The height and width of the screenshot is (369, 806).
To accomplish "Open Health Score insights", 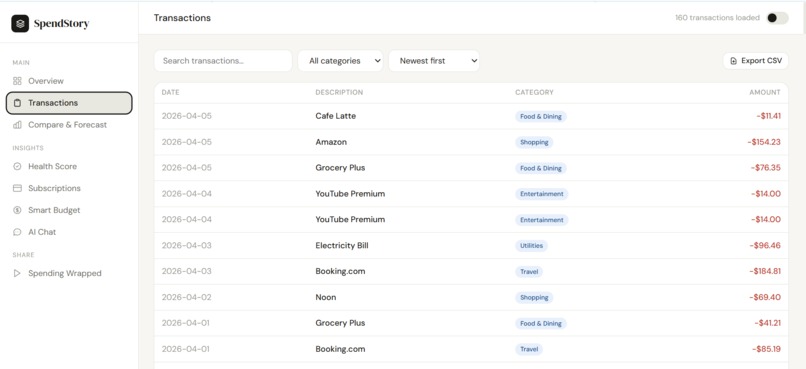I will (69, 167).
